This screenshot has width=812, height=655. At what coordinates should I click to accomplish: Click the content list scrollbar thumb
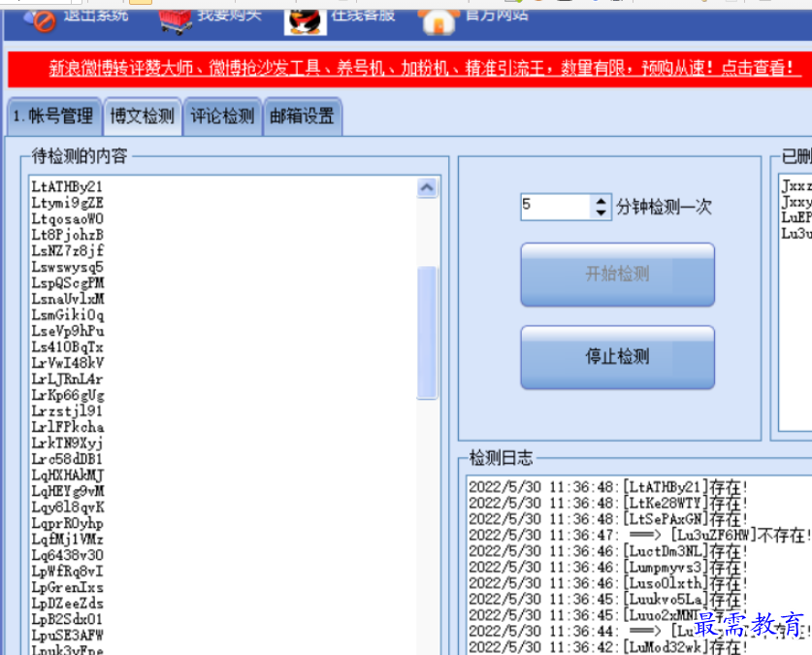(427, 333)
